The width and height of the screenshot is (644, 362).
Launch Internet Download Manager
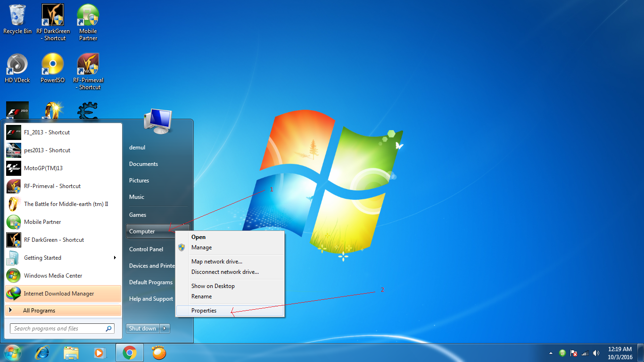point(63,294)
